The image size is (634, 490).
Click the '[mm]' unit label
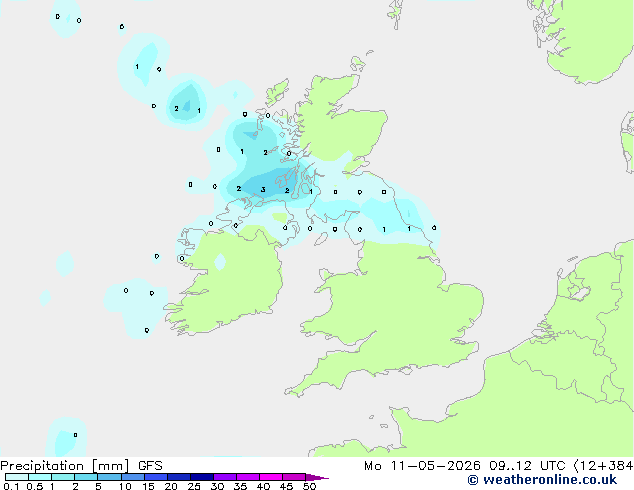[110, 466]
